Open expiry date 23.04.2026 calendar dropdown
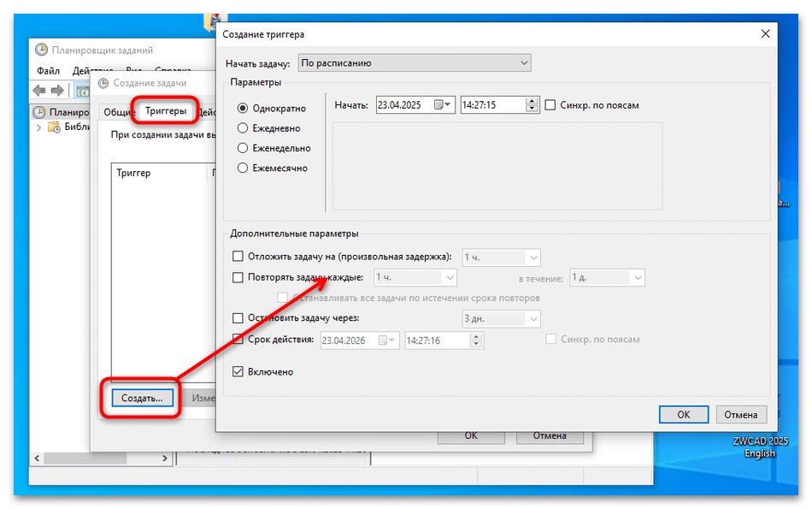The height and width of the screenshot is (509, 812). (387, 340)
